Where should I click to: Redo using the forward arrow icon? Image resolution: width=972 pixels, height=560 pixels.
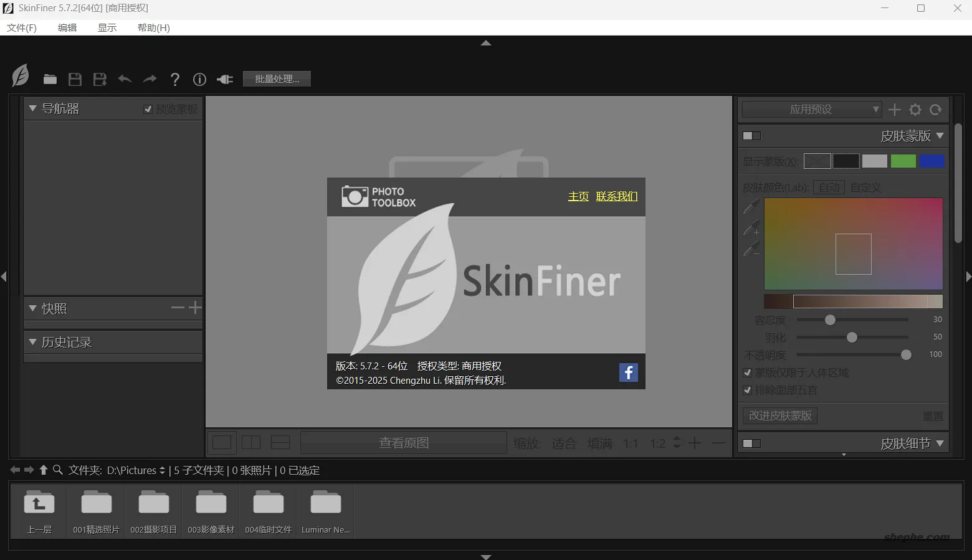click(x=150, y=79)
